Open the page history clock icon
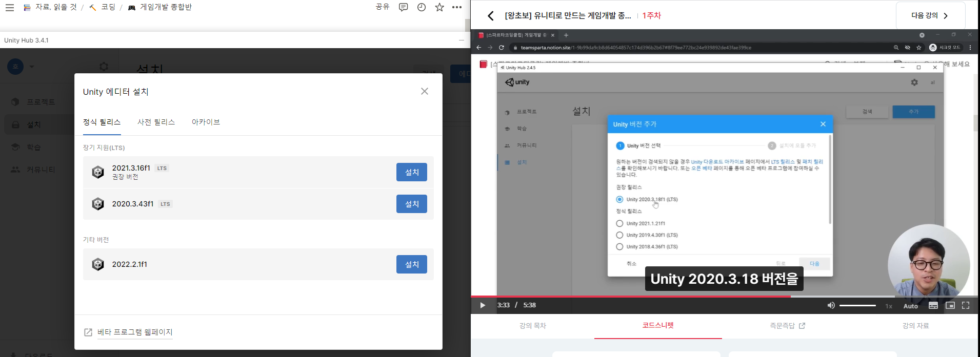Viewport: 980px width, 357px height. pyautogui.click(x=422, y=7)
